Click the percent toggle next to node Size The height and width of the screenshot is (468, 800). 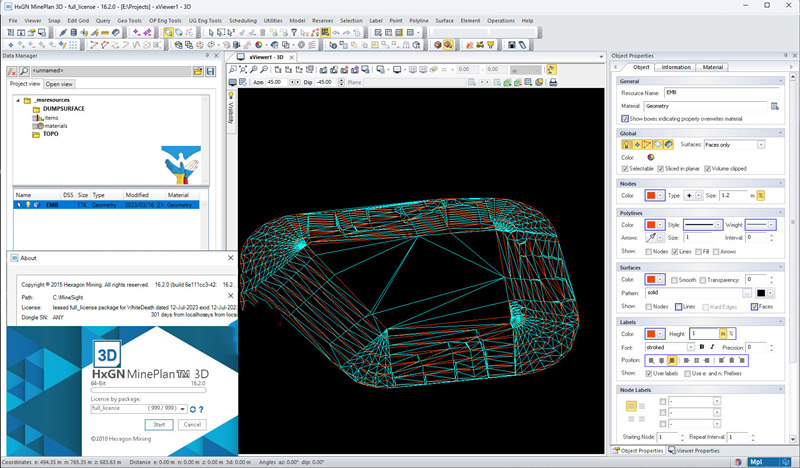[x=760, y=195]
